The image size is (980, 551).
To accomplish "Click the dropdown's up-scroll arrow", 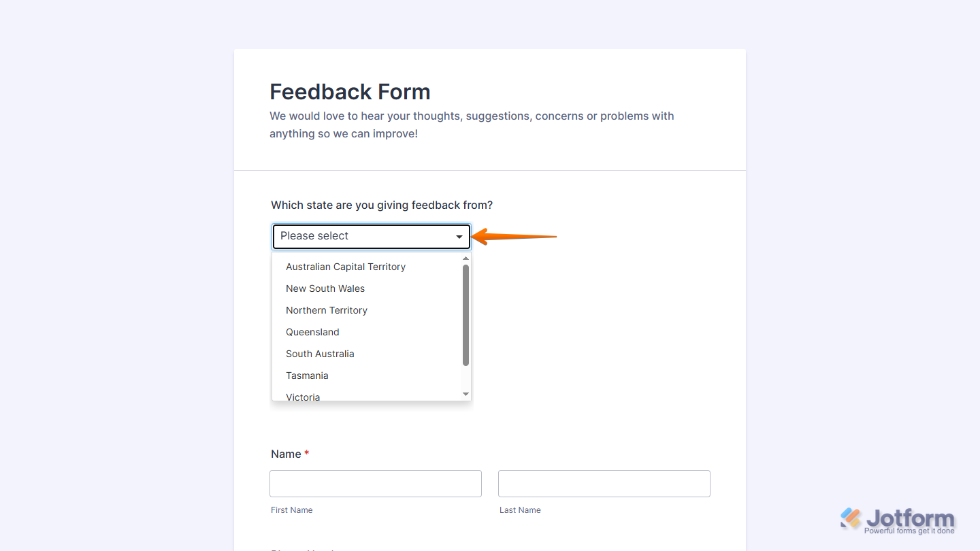I will click(465, 258).
